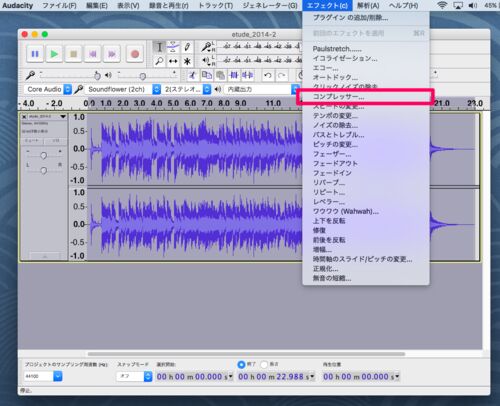Open the 編集(E) menu
Viewport: 500px width, 406px height.
tap(97, 6)
